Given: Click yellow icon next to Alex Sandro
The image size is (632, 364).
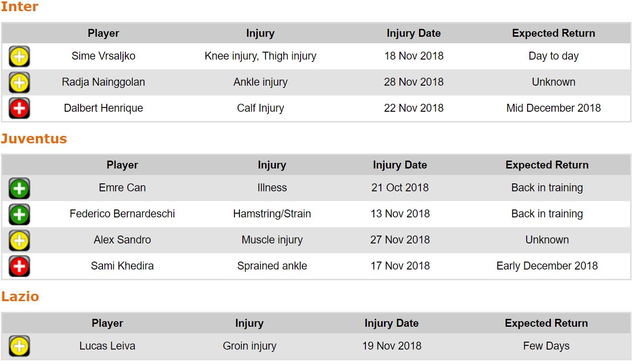Looking at the screenshot, I should click(19, 240).
